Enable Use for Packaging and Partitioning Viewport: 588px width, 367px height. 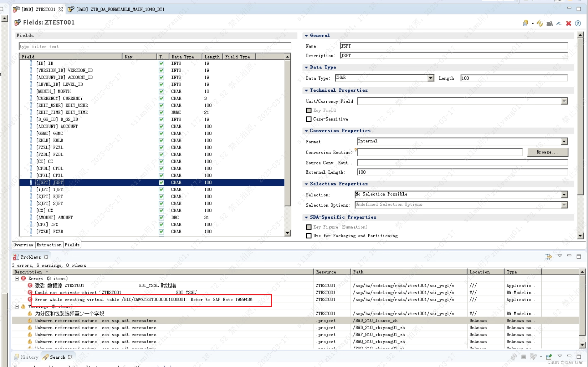click(308, 235)
